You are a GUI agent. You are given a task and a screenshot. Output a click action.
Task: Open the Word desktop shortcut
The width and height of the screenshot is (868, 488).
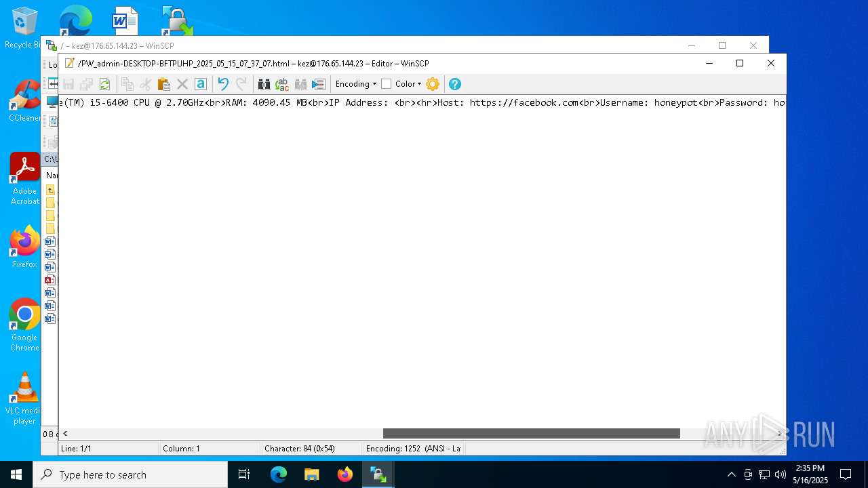[125, 20]
